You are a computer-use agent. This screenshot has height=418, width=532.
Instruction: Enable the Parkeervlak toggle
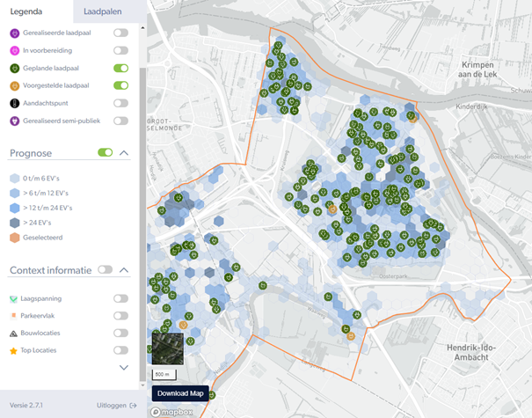pos(120,316)
